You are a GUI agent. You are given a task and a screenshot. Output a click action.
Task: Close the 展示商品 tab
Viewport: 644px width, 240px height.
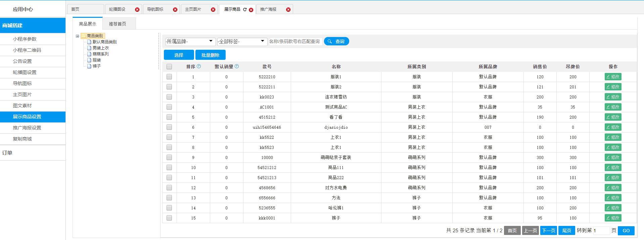[x=251, y=10]
